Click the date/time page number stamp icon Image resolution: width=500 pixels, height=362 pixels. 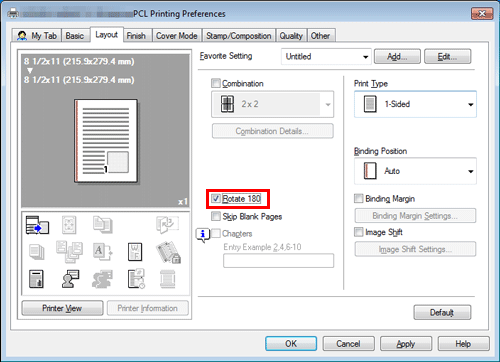point(136,278)
